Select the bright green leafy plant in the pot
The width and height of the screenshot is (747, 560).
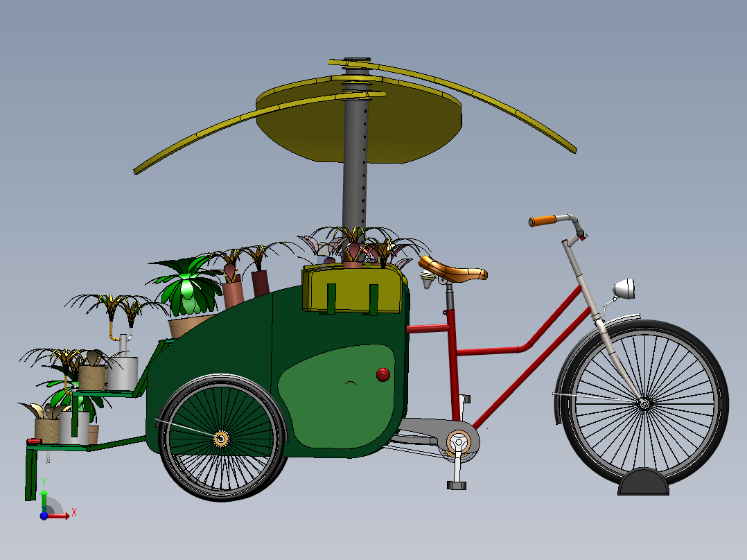pos(187,288)
